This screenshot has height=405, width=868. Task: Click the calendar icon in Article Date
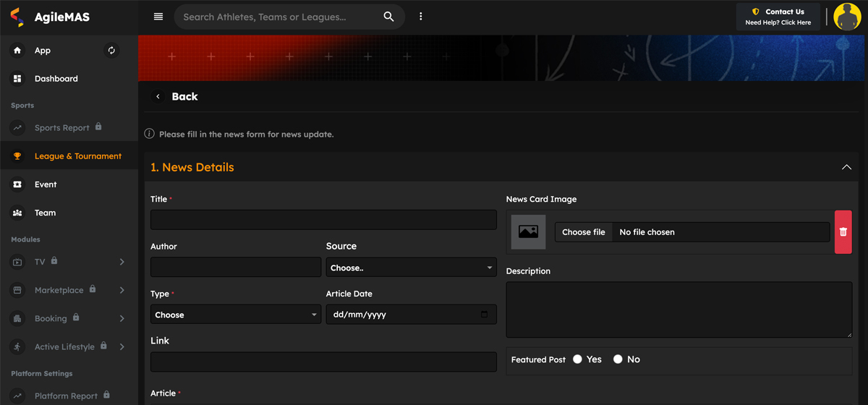tap(484, 315)
